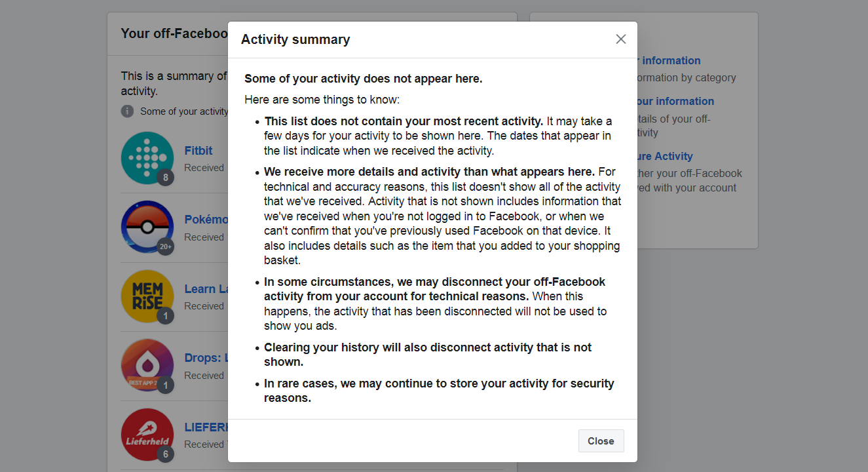Click the Memrise yellow app icon

(x=147, y=296)
